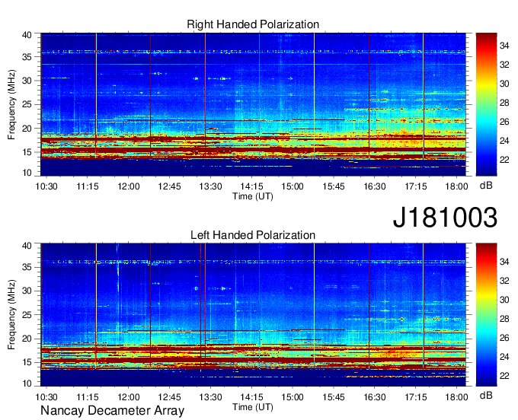Click the "22" value on Left Handed color bar
Viewport: 518px width, 420px height.
click(x=504, y=376)
